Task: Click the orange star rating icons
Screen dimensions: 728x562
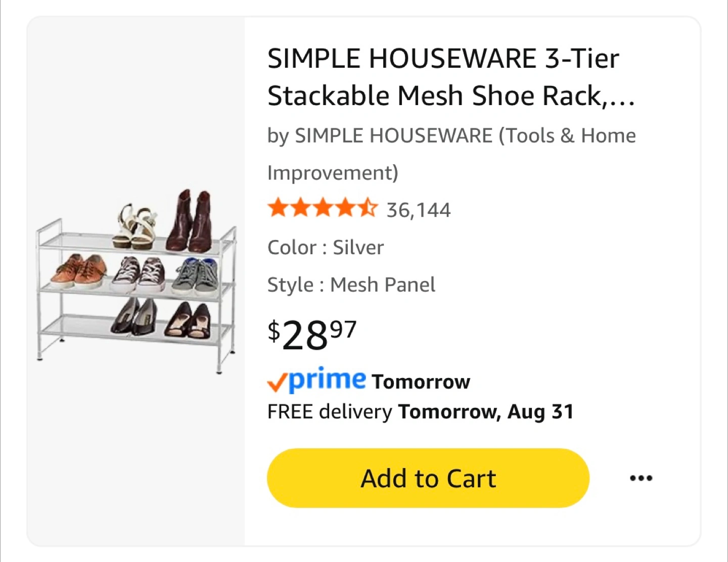Action: pyautogui.click(x=323, y=208)
